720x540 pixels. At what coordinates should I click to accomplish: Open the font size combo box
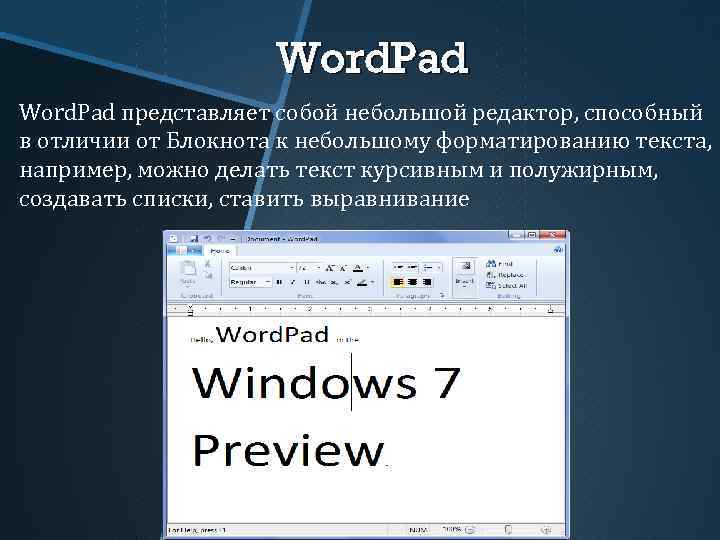[x=309, y=268]
